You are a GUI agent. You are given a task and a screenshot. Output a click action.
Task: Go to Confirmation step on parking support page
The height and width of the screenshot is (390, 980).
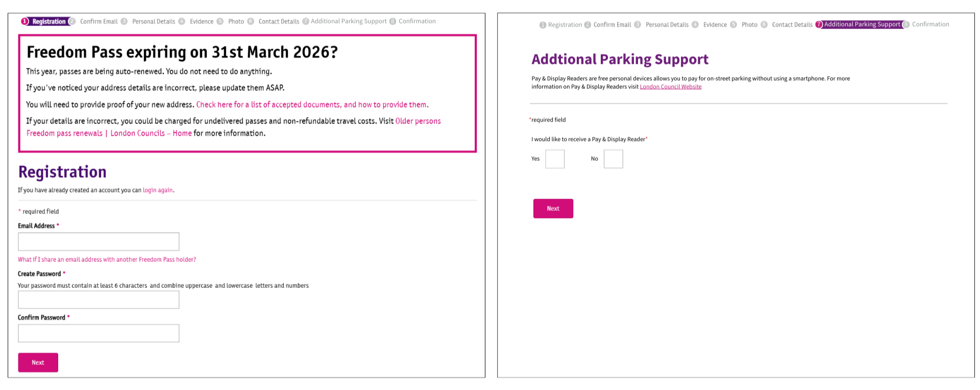[x=930, y=25]
